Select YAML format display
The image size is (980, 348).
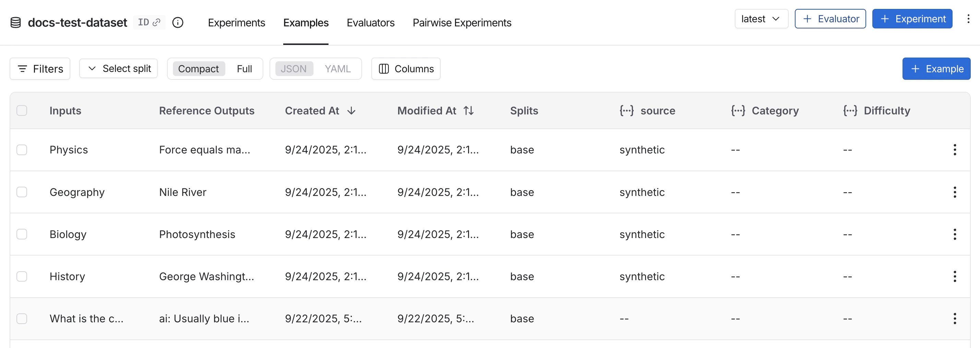pyautogui.click(x=337, y=69)
